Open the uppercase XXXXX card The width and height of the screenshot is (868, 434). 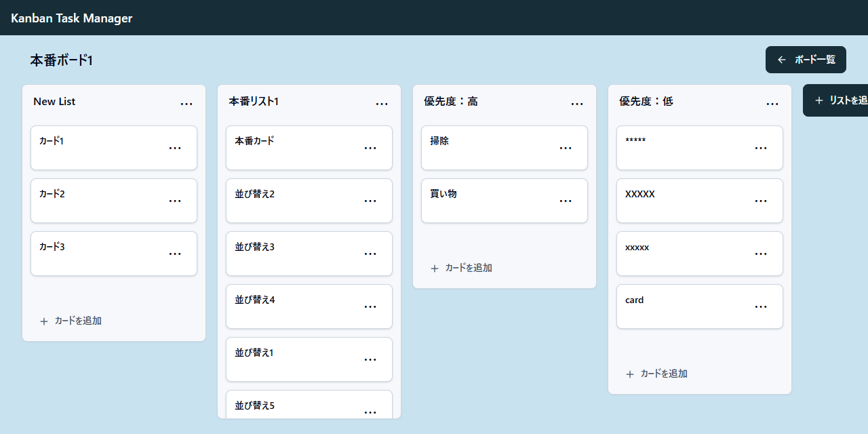[700, 201]
